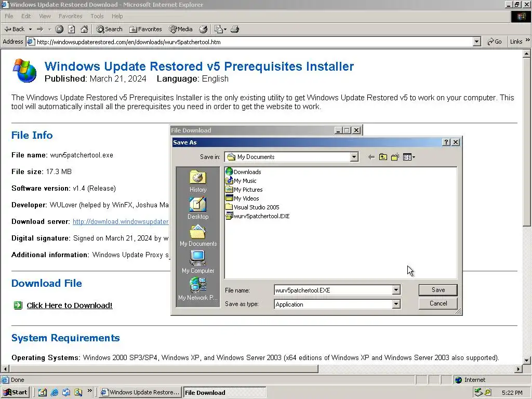Create New Folder icon in Save As
Image resolution: width=532 pixels, height=399 pixels.
pos(395,157)
